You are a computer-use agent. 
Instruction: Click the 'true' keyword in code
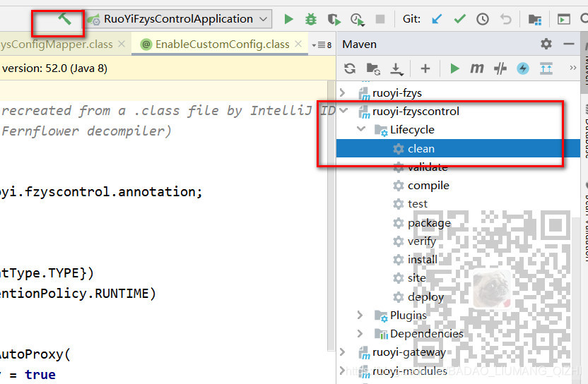click(x=40, y=374)
